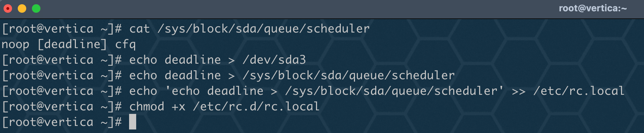Click the root@vertica:~ window title
Image resolution: width=644 pixels, height=133 pixels.
click(593, 8)
